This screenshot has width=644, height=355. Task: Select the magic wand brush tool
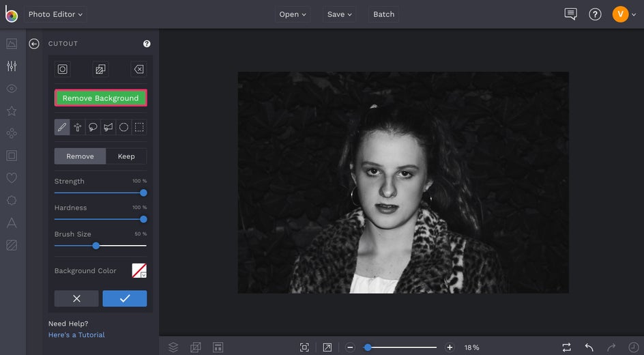77,128
